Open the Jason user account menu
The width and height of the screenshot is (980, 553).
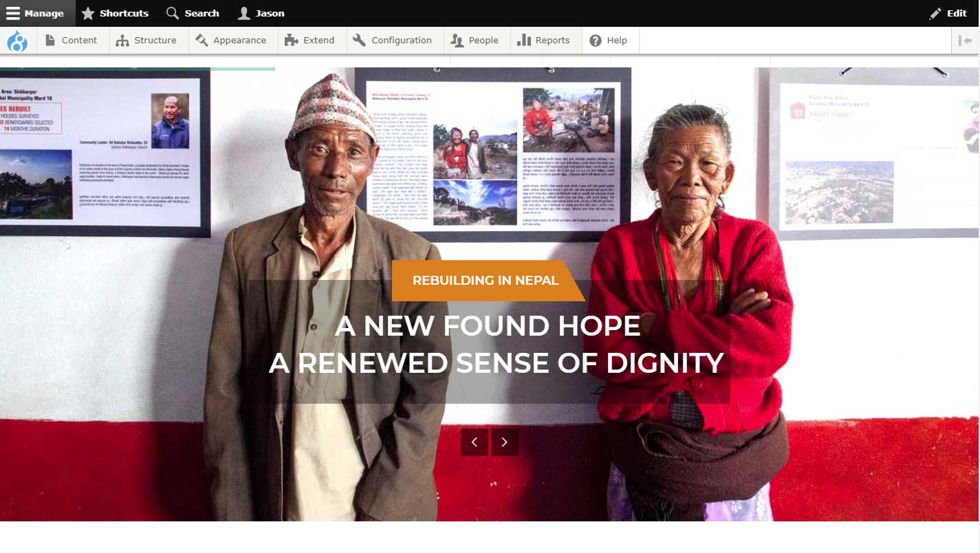point(261,13)
